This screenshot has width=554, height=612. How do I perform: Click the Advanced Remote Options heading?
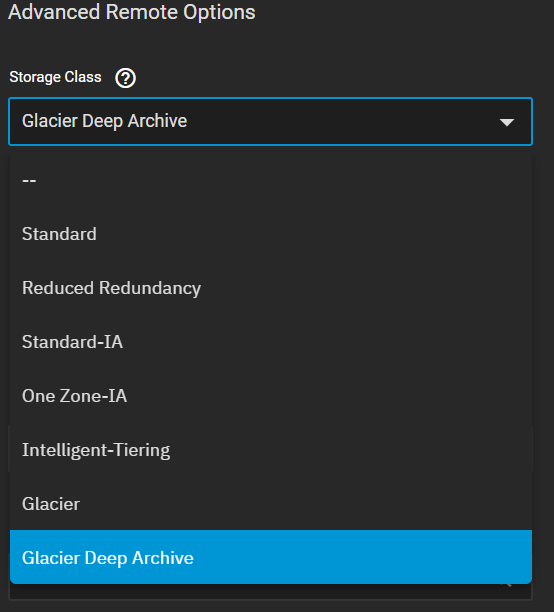132,12
